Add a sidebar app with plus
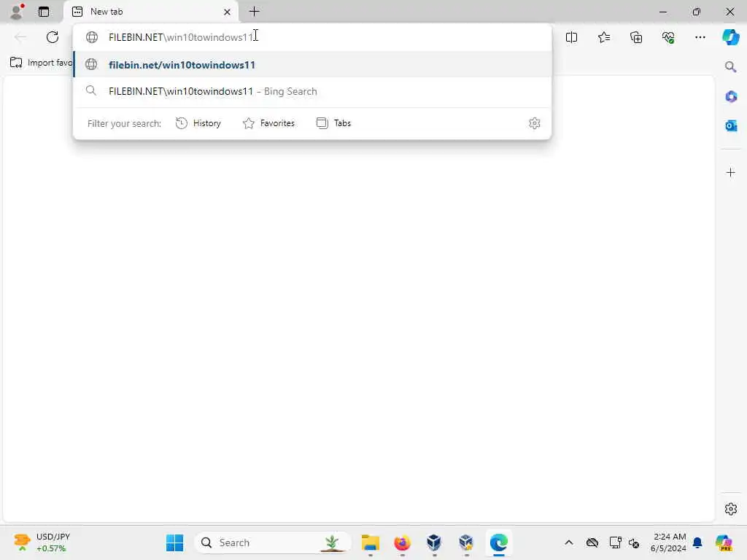Viewport: 747px width, 560px height. tap(731, 172)
